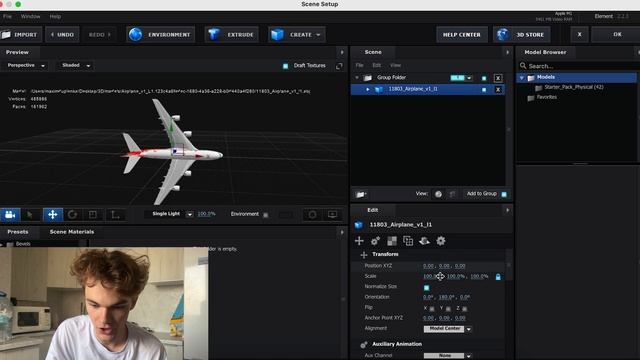Open the Perspective view dropdown
This screenshot has height=360, width=640.
click(25, 65)
